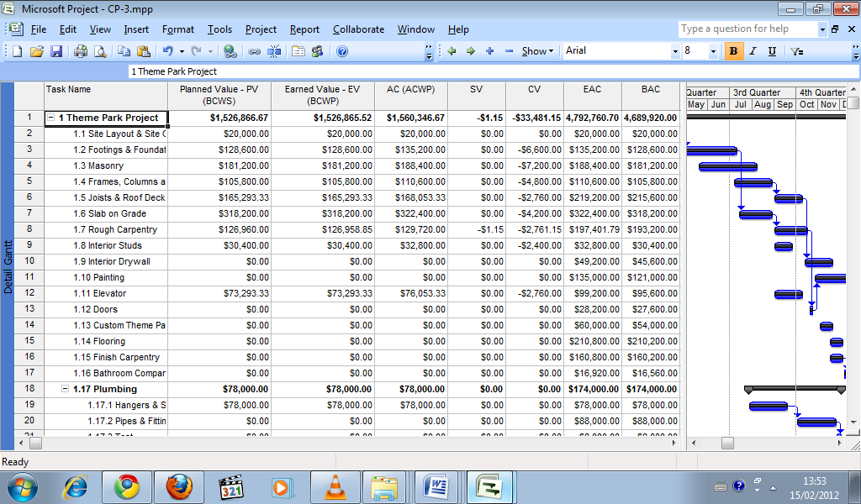This screenshot has height=504, width=861.
Task: Open the Show outline level dropdown
Action: click(x=537, y=51)
